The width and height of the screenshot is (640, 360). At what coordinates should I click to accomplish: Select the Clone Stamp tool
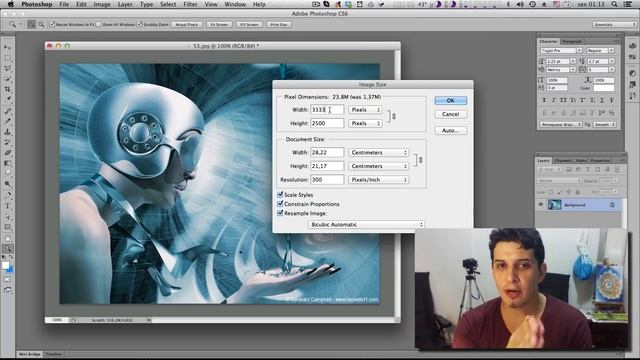coord(7,132)
